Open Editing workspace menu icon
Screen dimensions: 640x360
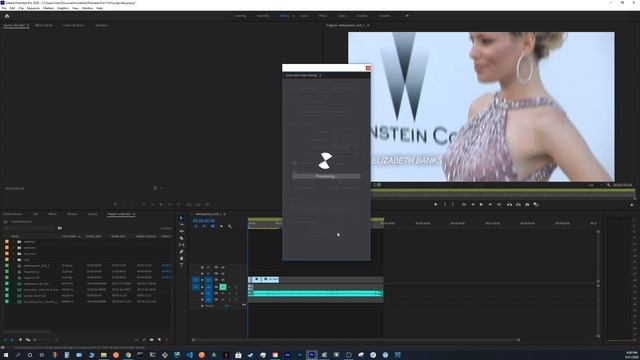[x=293, y=16]
